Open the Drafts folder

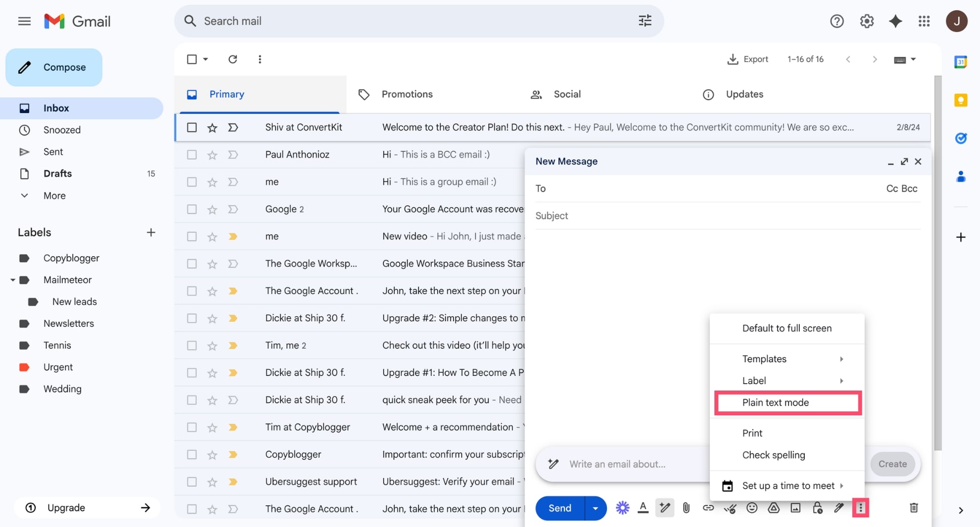coord(57,173)
